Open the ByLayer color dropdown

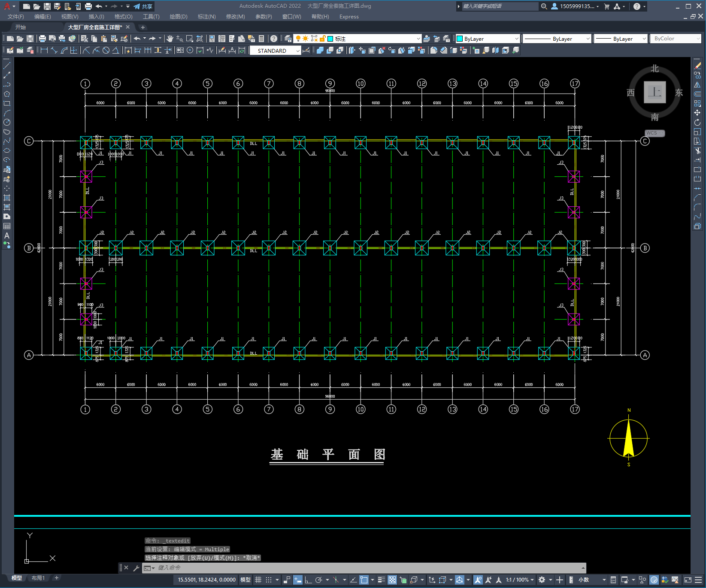point(488,39)
